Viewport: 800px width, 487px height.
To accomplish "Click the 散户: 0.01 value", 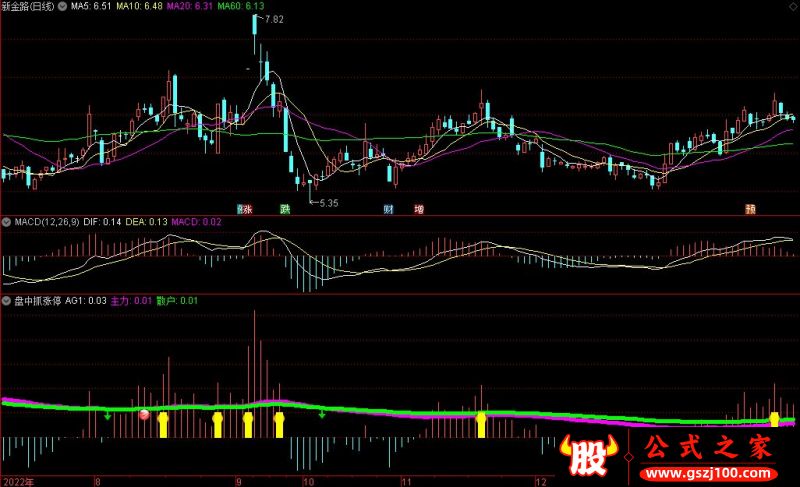I will coord(177,300).
